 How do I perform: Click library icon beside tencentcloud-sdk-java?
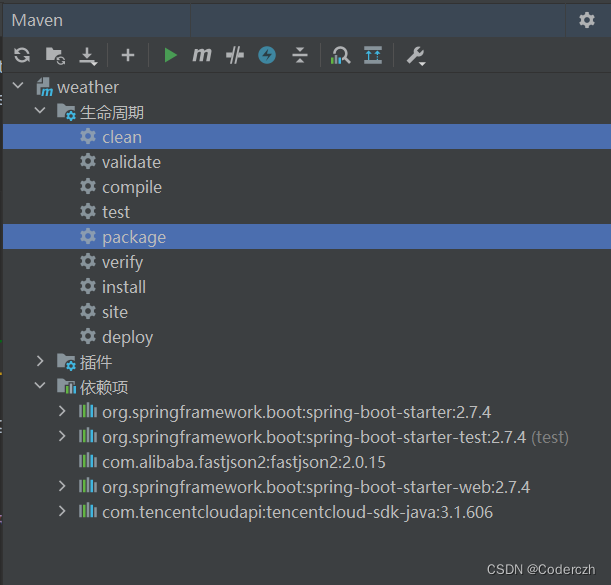pyautogui.click(x=88, y=511)
